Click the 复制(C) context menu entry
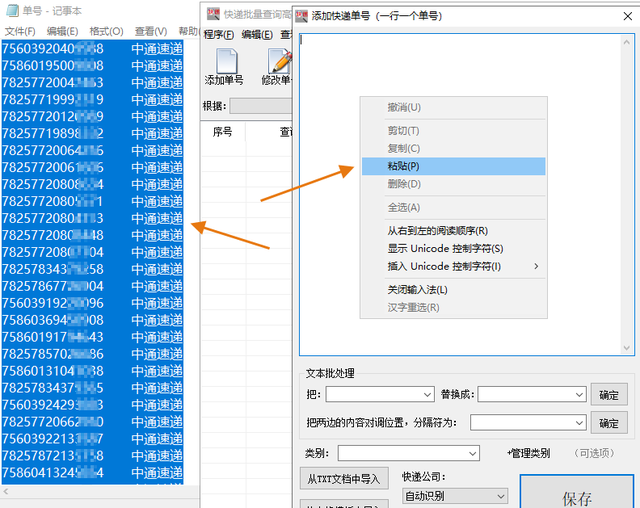Image resolution: width=640 pixels, height=508 pixels. (453, 149)
